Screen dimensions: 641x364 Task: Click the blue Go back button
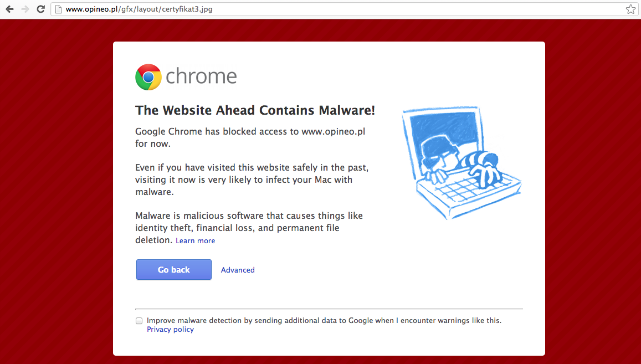click(x=174, y=269)
